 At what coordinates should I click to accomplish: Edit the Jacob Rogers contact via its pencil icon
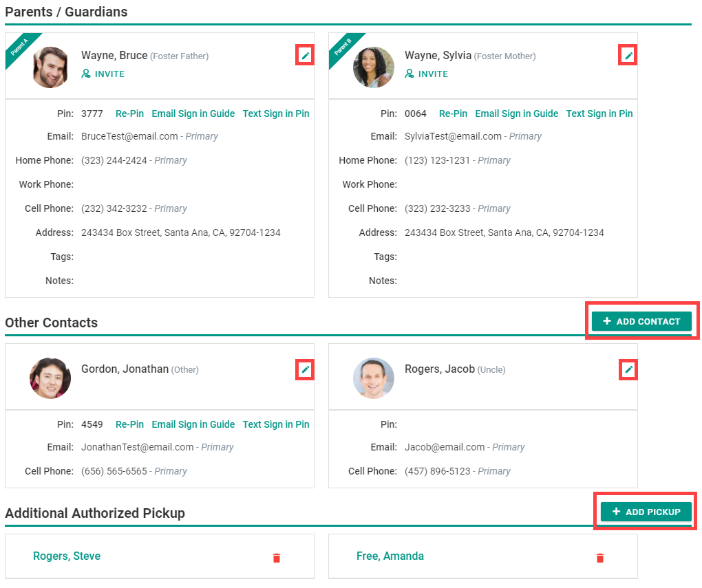[628, 369]
